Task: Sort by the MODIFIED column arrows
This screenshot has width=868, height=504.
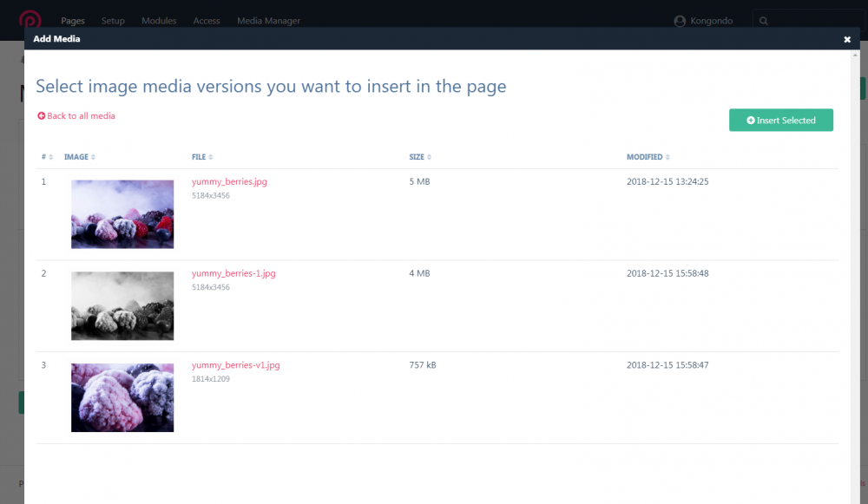Action: (x=667, y=156)
